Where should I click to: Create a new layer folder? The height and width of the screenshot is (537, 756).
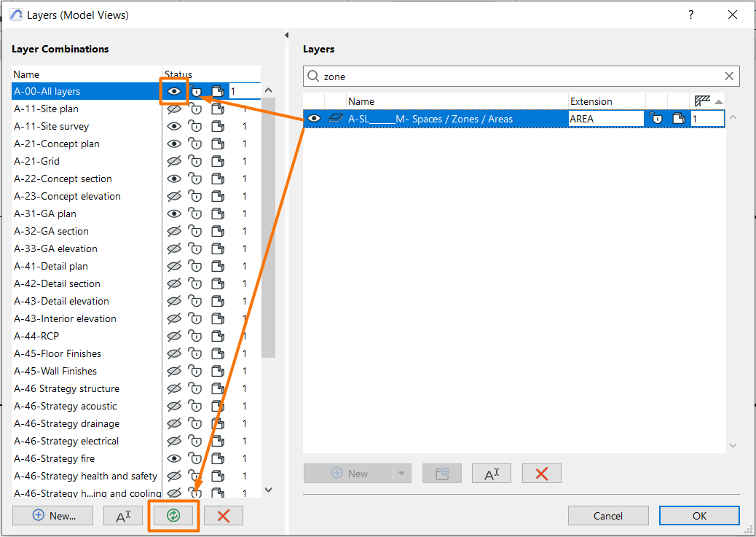click(x=442, y=473)
